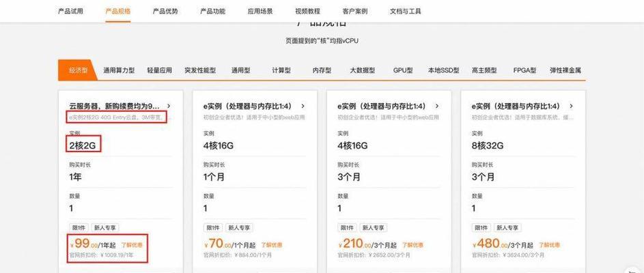Click 官网折扣价 ¥884.00/1个月 text
Viewport: 644px width, 273px height.
pyautogui.click(x=238, y=255)
